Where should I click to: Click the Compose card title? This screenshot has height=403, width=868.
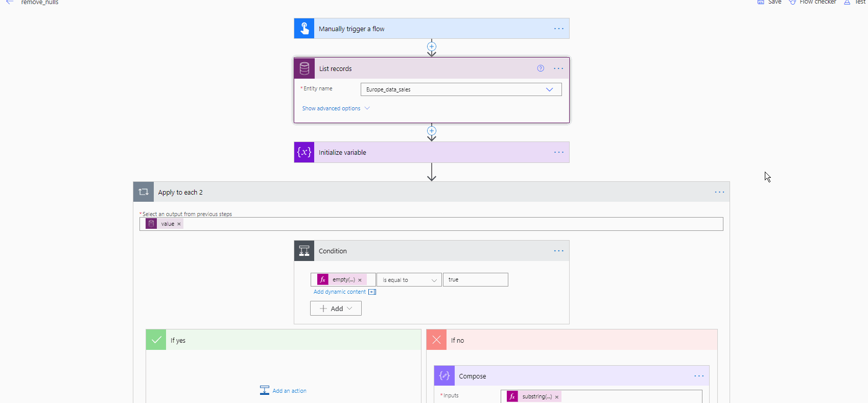[x=473, y=376]
